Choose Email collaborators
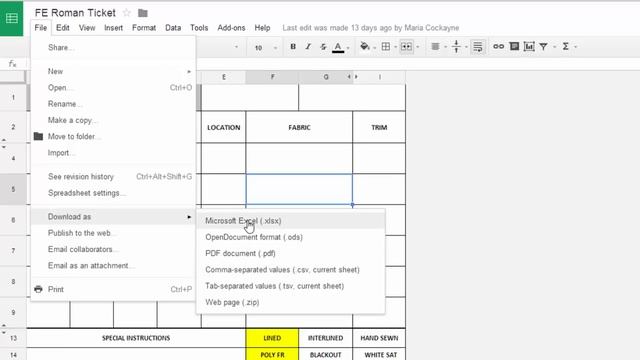 (113, 249)
